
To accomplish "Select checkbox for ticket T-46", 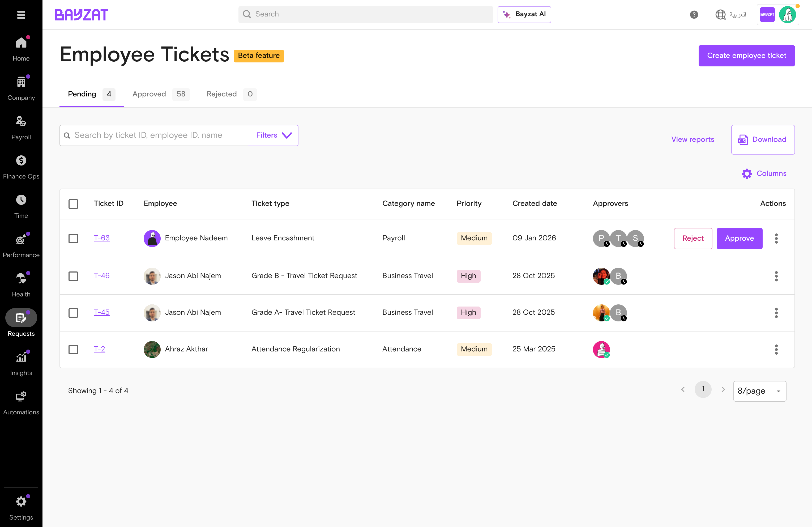I will click(73, 276).
